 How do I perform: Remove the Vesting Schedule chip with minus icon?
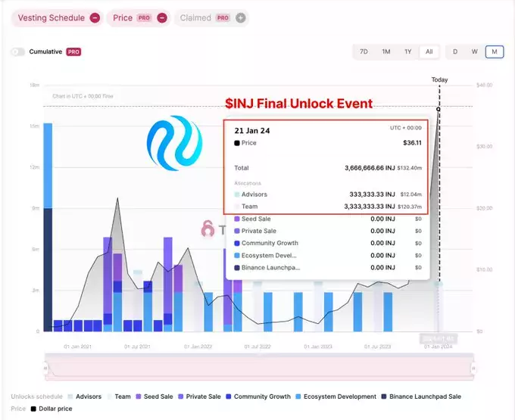(95, 17)
